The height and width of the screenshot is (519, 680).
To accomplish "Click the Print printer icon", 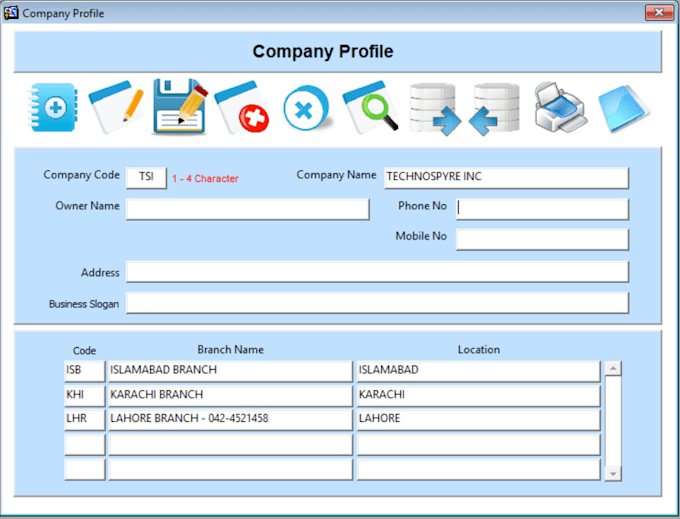I will [560, 107].
